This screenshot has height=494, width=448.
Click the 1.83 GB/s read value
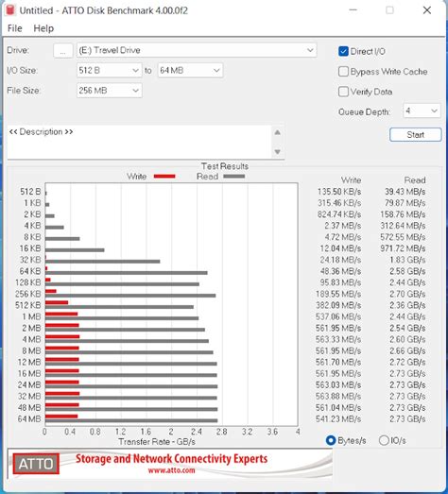coord(407,260)
